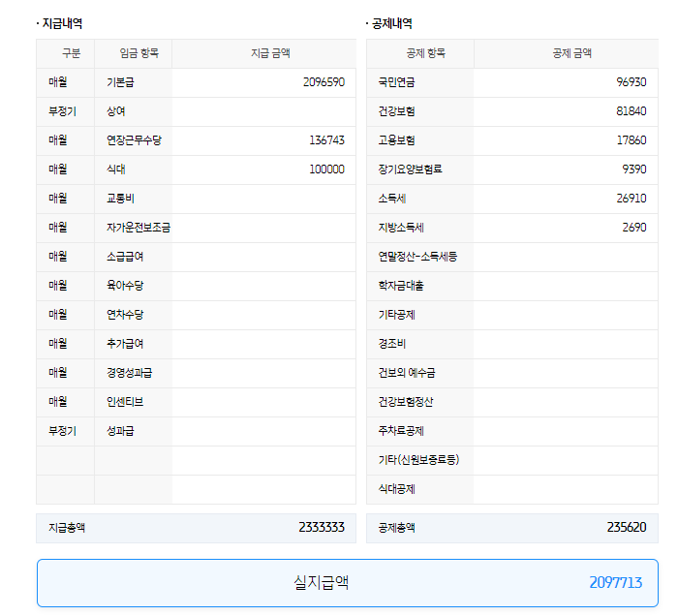Select the 소득세 amount 26910
Image resolution: width=678 pixels, height=616 pixels.
pos(631,199)
